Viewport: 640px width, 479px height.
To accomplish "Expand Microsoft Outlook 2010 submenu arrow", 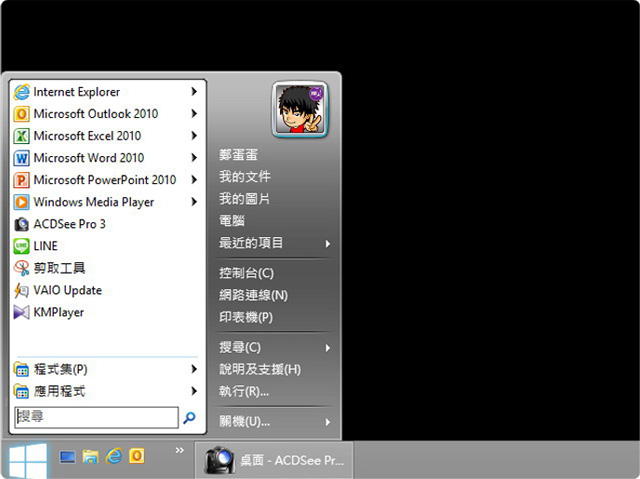I will coord(194,114).
